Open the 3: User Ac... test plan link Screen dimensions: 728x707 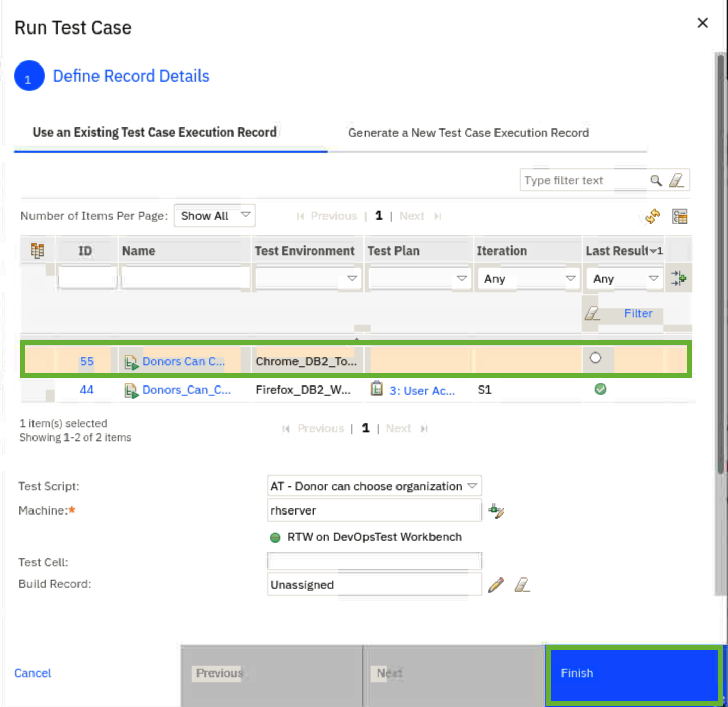coord(421,390)
